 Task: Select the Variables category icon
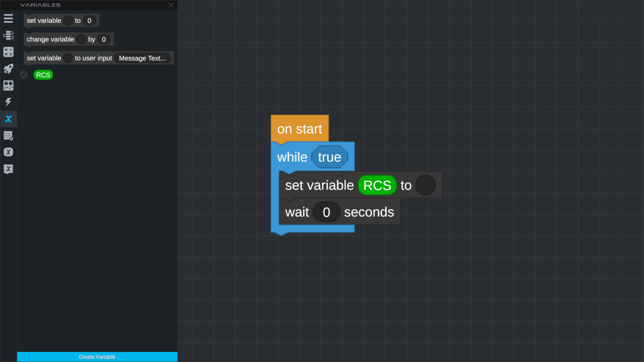click(x=8, y=119)
